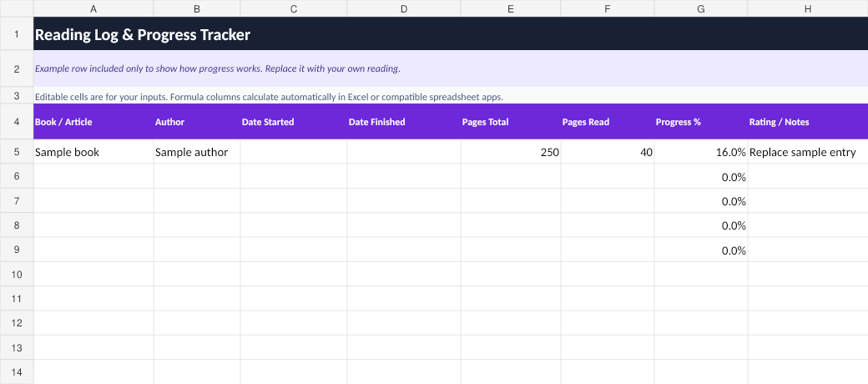
Task: Select the title cell 'Reading Log & Progress Tracker'
Action: click(451, 34)
